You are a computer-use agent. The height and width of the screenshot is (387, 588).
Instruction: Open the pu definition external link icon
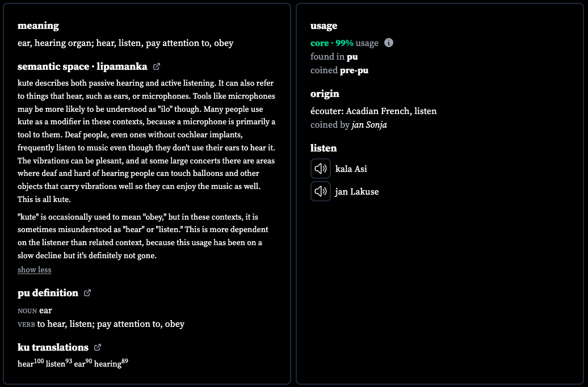(87, 293)
